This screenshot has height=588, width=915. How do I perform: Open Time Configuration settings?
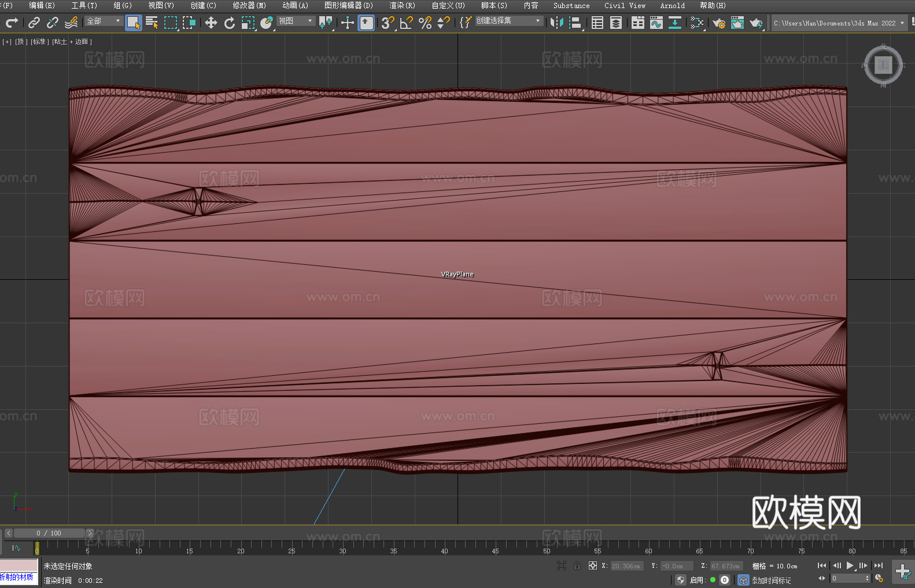point(879,578)
